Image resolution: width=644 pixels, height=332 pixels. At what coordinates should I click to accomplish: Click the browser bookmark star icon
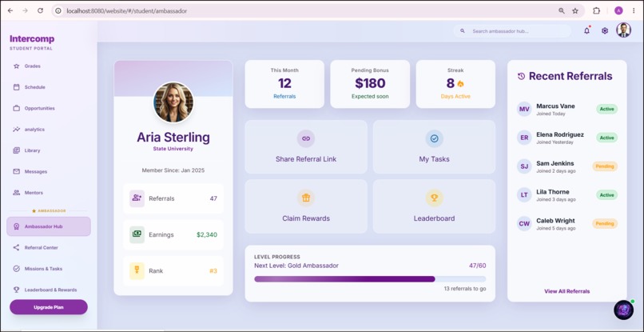coord(575,11)
